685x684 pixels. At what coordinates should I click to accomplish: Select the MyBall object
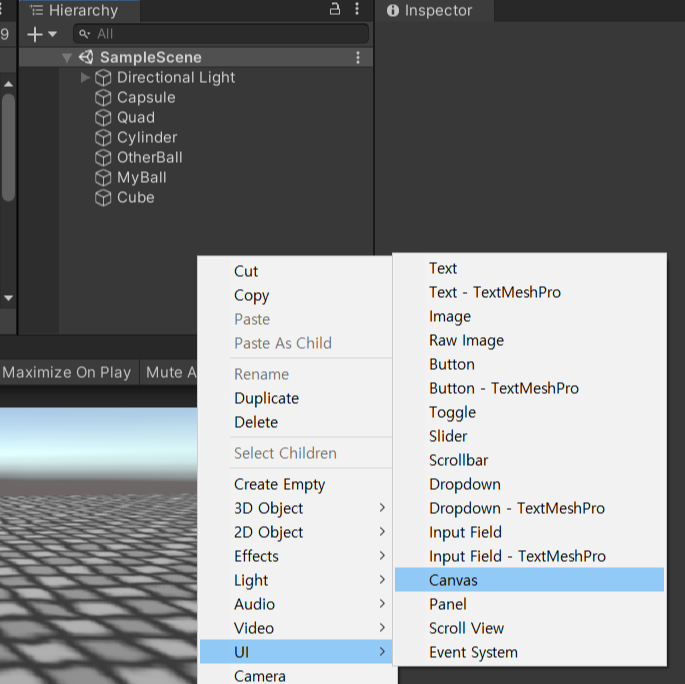pos(142,177)
